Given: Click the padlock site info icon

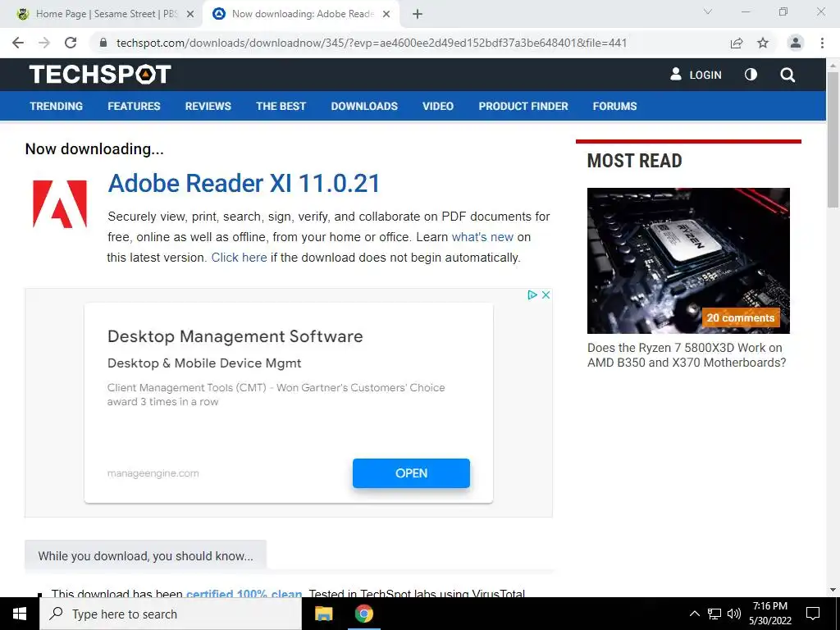Looking at the screenshot, I should pyautogui.click(x=103, y=43).
